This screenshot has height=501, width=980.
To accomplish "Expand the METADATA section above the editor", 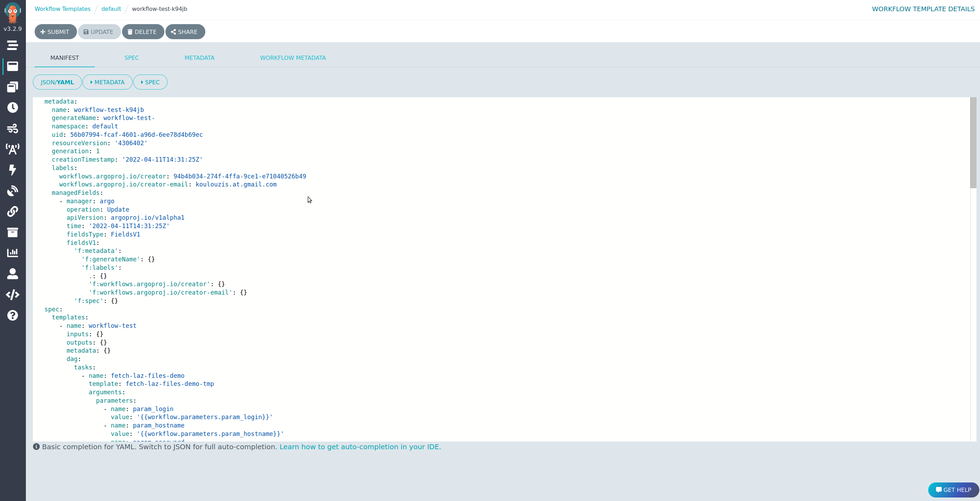I will (x=107, y=82).
